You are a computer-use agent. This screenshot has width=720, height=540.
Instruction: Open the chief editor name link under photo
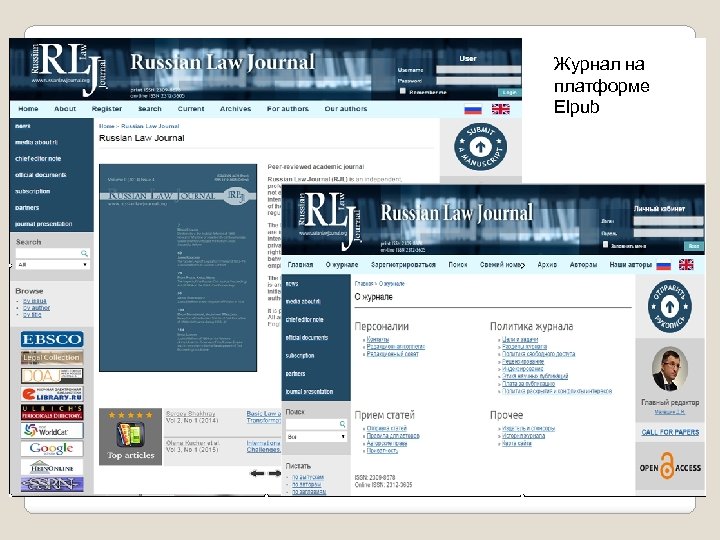click(x=669, y=412)
